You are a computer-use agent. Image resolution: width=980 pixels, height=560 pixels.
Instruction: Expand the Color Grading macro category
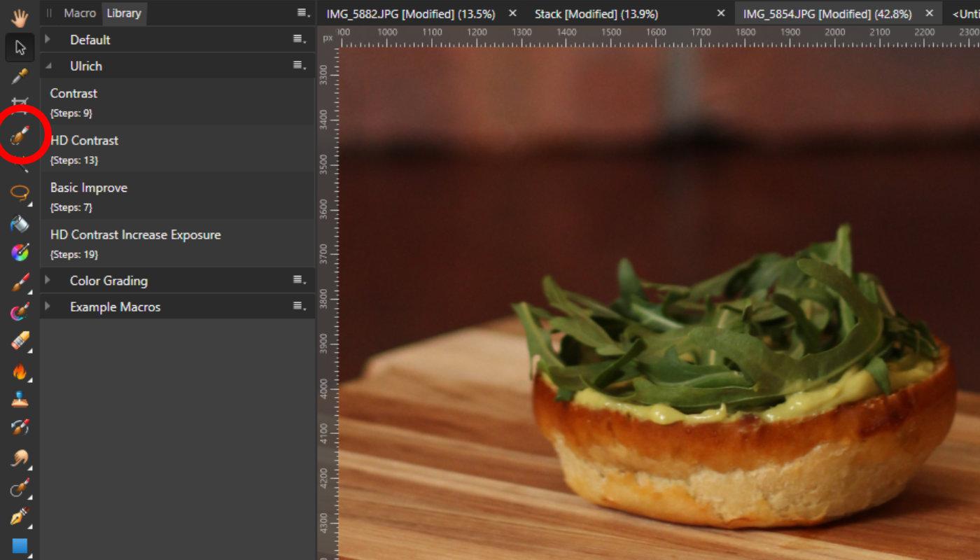pyautogui.click(x=48, y=280)
